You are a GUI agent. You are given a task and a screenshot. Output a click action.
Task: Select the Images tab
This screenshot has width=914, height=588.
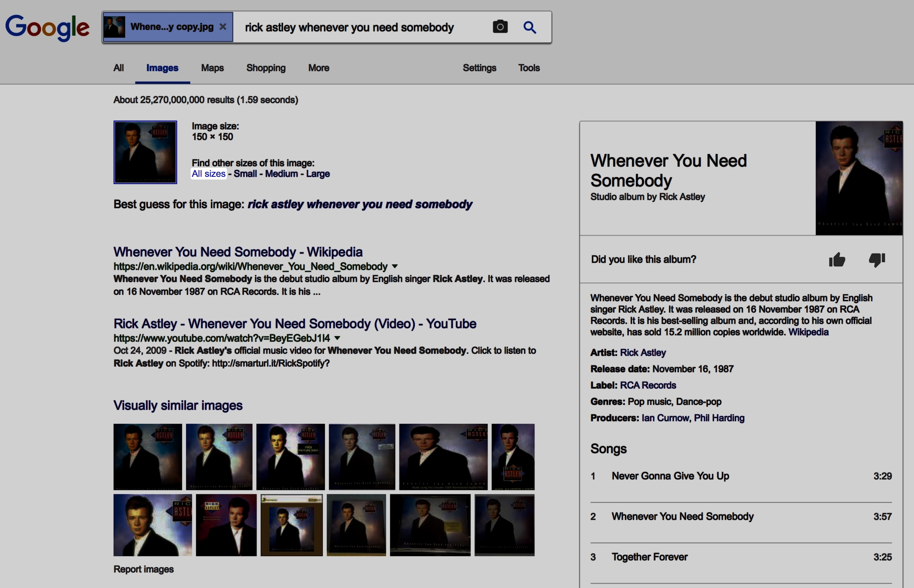tap(162, 67)
